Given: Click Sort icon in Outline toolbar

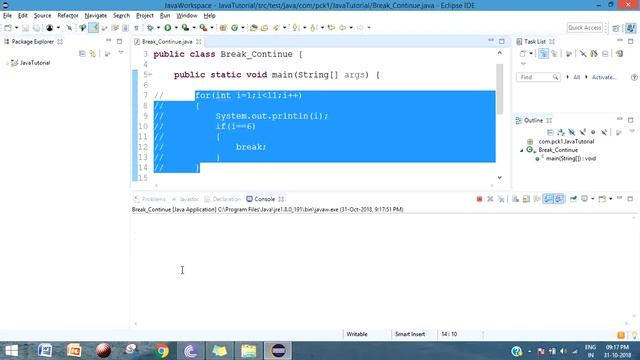Looking at the screenshot, I should (561, 132).
